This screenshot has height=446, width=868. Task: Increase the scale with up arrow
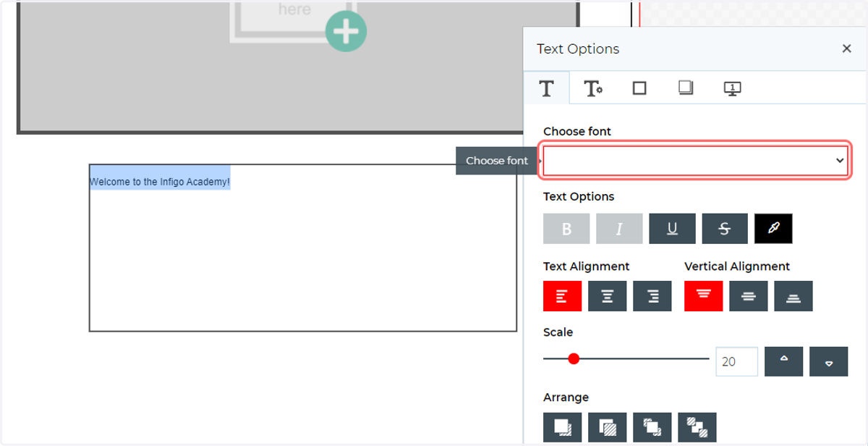coord(783,361)
